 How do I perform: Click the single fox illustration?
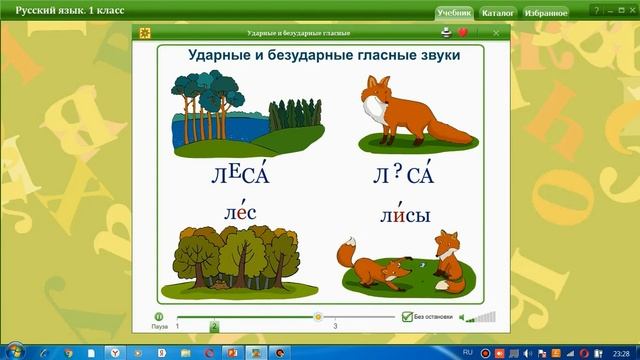pyautogui.click(x=418, y=113)
